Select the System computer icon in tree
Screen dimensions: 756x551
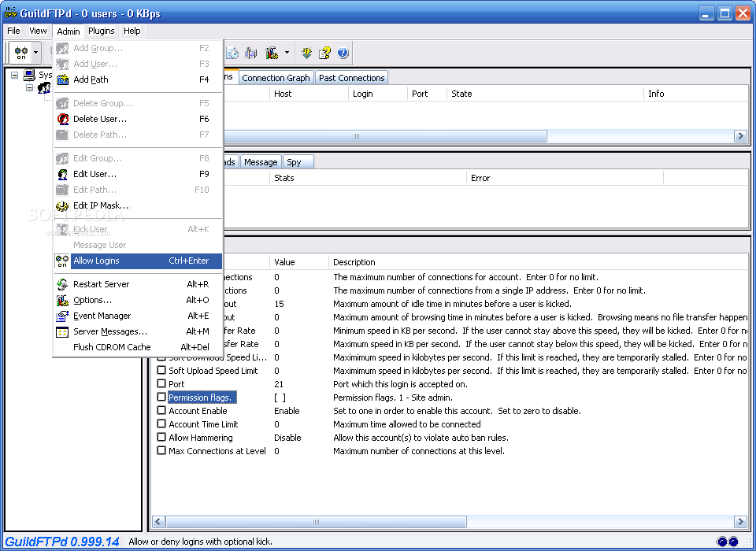(x=29, y=75)
